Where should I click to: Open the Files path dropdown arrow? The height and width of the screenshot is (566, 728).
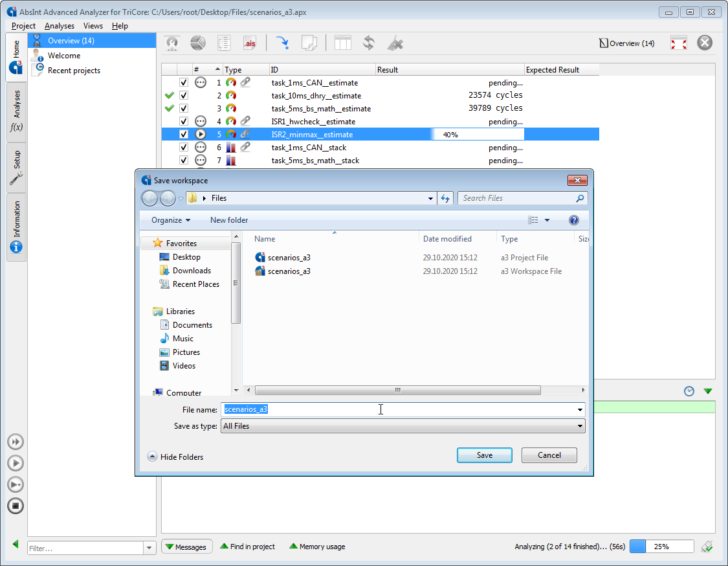click(x=430, y=198)
